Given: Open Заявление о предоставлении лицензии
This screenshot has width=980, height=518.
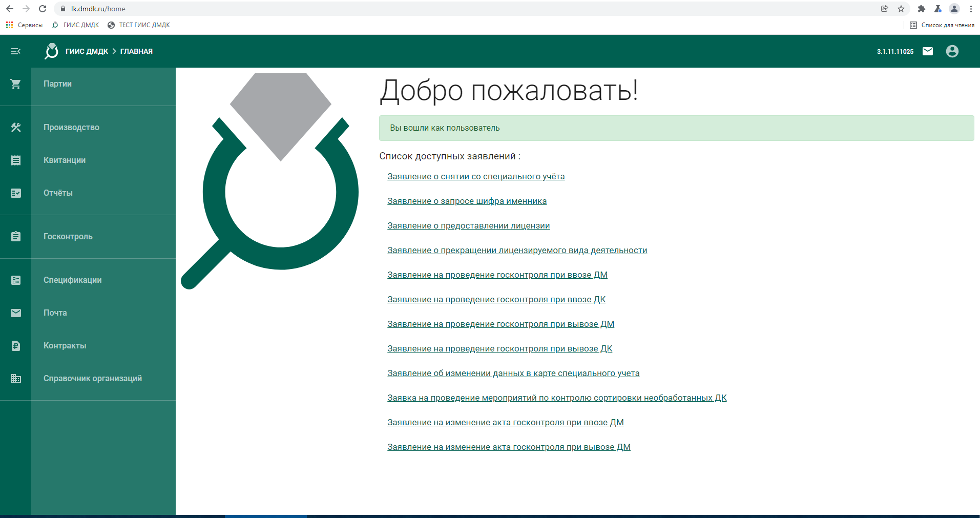Looking at the screenshot, I should pyautogui.click(x=468, y=225).
